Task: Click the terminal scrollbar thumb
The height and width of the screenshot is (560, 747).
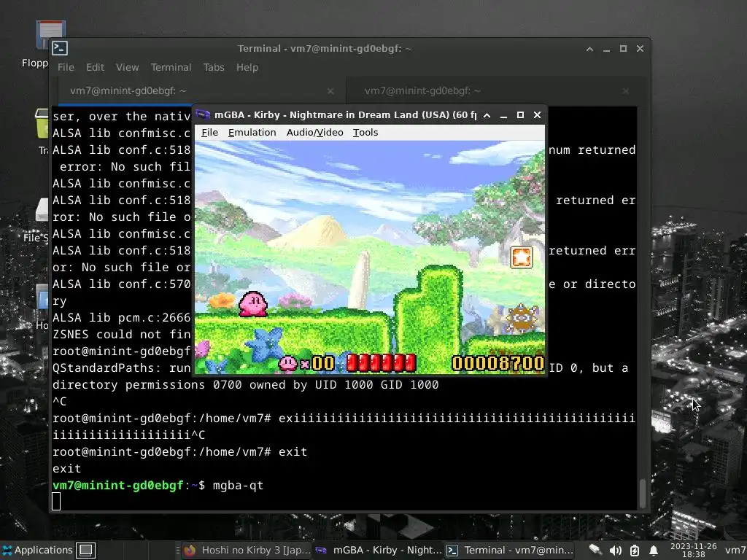Action: 642,494
